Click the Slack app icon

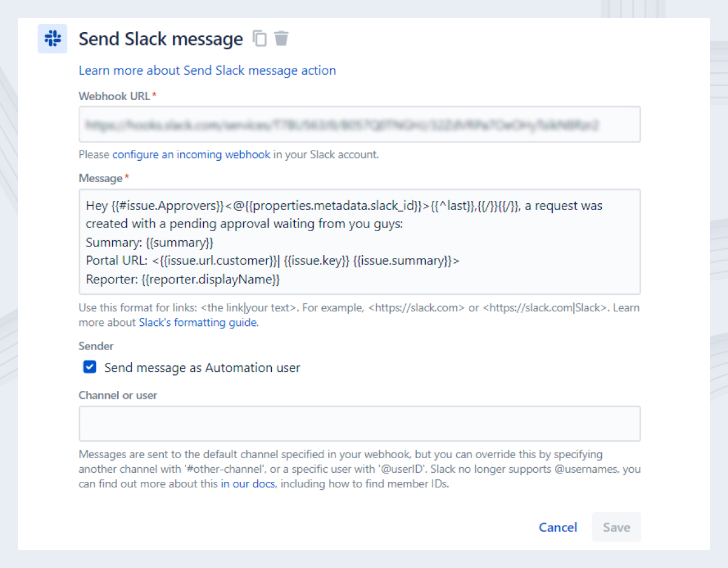pyautogui.click(x=52, y=38)
